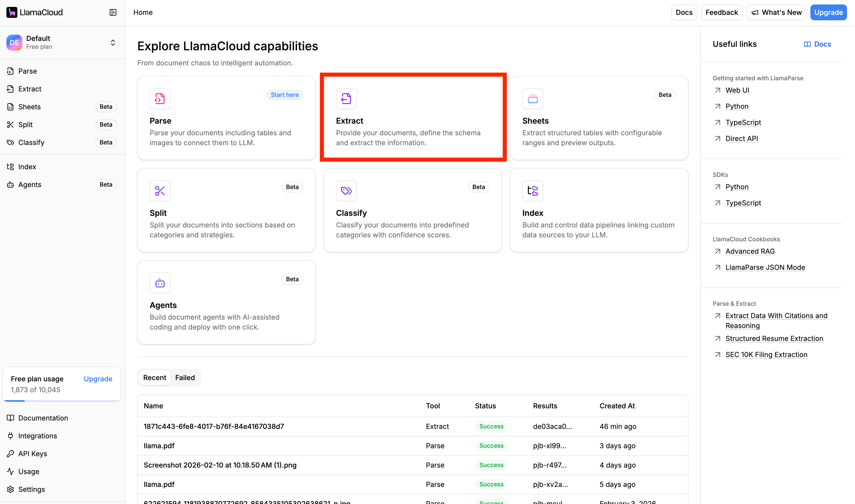Select the Screenshot 2026-02-10 png row
Viewport: 855px width, 504px height.
[x=413, y=465]
